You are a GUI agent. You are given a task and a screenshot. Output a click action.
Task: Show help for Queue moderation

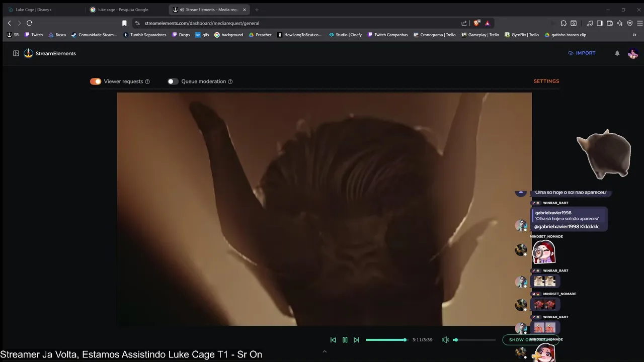coord(230,81)
